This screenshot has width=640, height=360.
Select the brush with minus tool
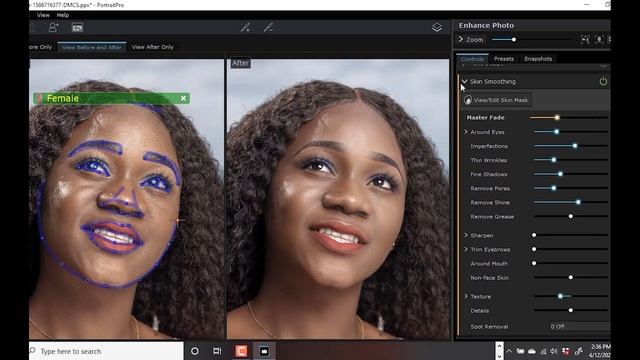268,27
